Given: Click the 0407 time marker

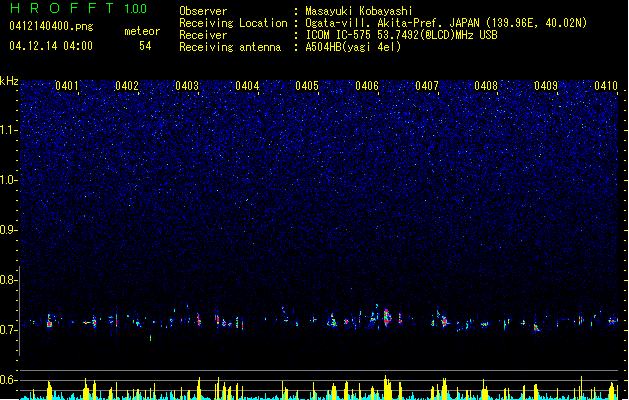Looking at the screenshot, I should [427, 86].
